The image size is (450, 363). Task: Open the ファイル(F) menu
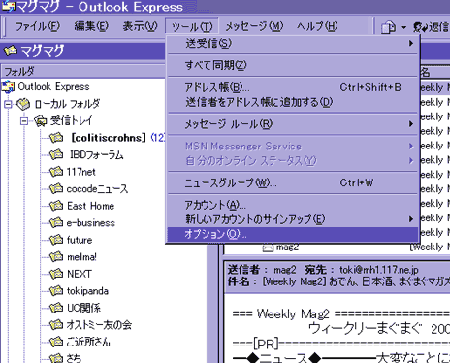[37, 26]
